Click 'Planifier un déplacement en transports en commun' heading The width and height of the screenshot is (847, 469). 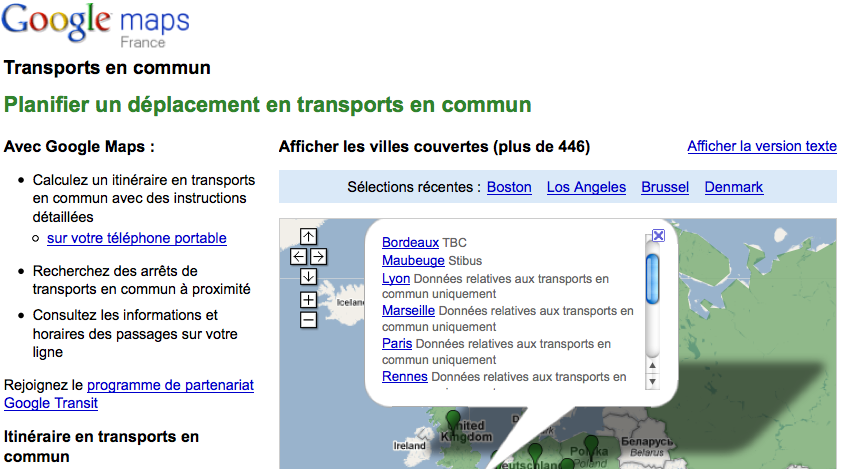coord(267,105)
